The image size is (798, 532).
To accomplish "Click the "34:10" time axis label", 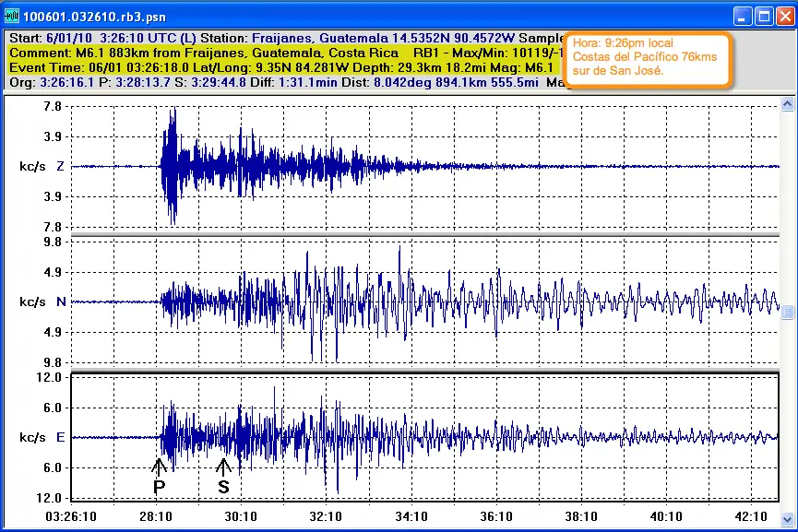I will click(x=411, y=516).
